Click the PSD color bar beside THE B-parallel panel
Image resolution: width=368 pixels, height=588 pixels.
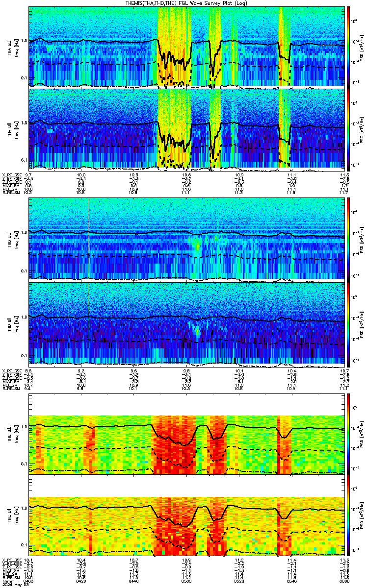(348, 515)
